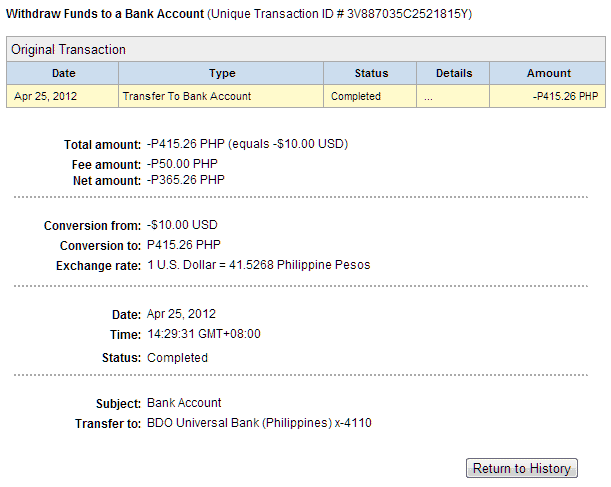Click the Transfer To Bank Account cell
611x487 pixels.
(186, 97)
